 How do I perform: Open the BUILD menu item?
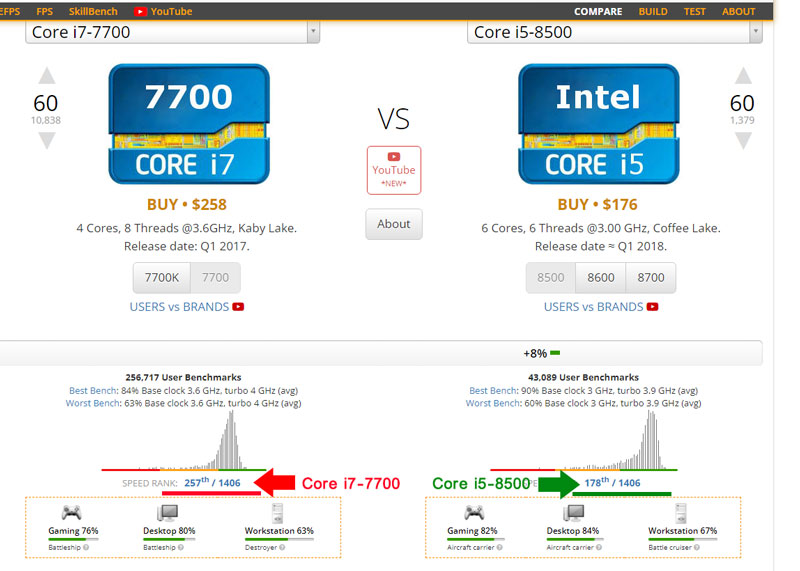point(653,11)
